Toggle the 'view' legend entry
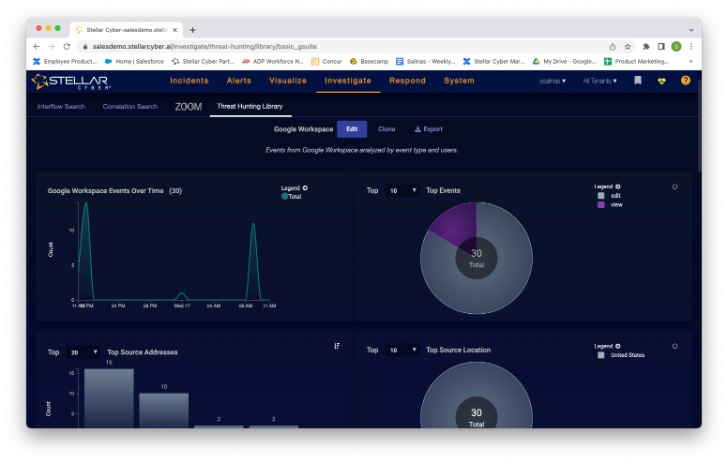The height and width of the screenshot is (463, 728). point(614,204)
